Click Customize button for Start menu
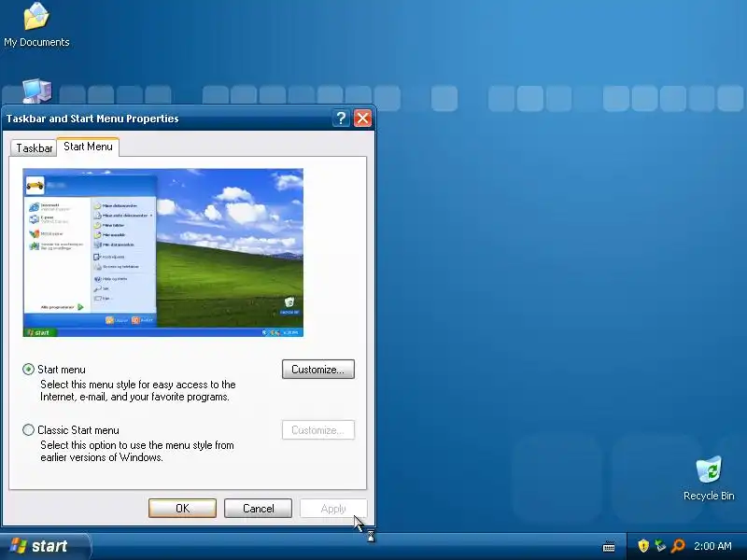The image size is (747, 560). 318,370
